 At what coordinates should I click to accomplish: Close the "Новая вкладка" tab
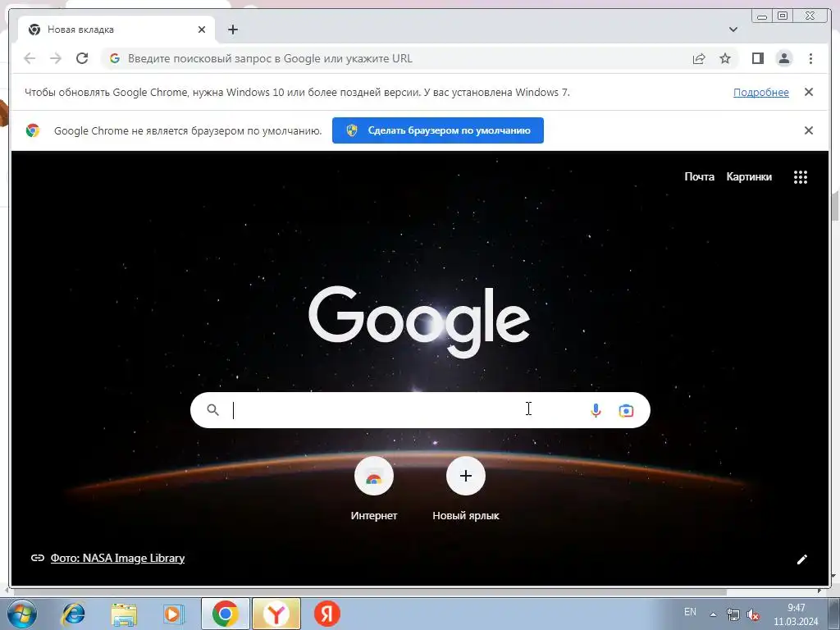[202, 30]
